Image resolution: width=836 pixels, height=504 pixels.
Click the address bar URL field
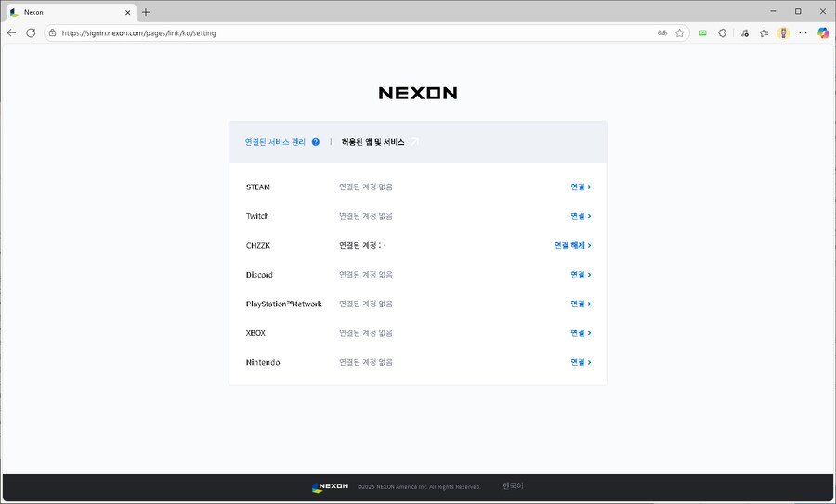click(353, 32)
